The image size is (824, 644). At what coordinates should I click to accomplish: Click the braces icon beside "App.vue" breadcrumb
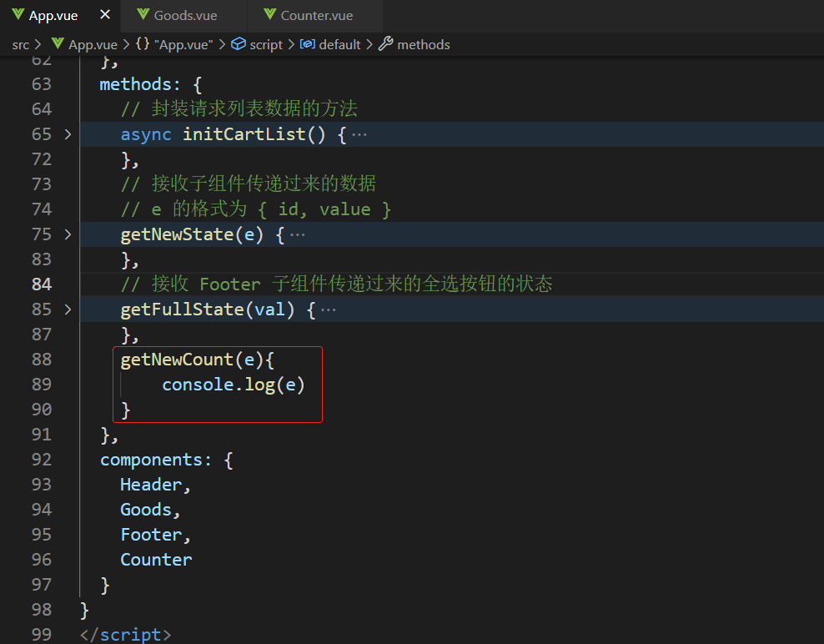click(143, 43)
